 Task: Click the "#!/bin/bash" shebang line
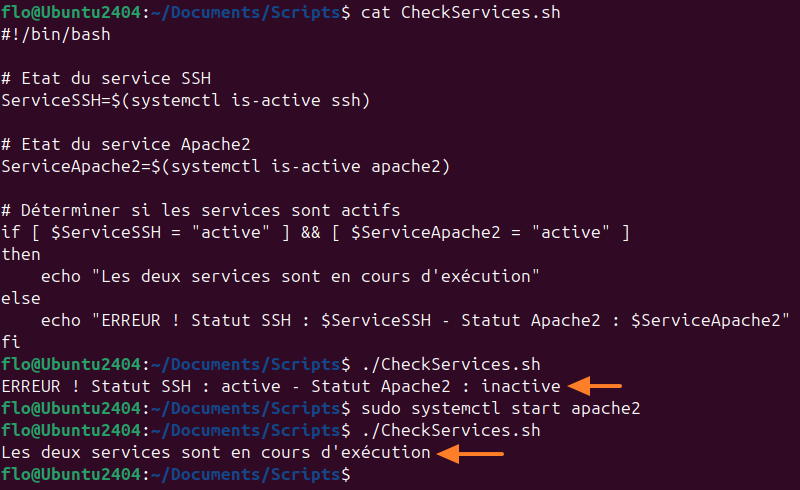pyautogui.click(x=56, y=35)
